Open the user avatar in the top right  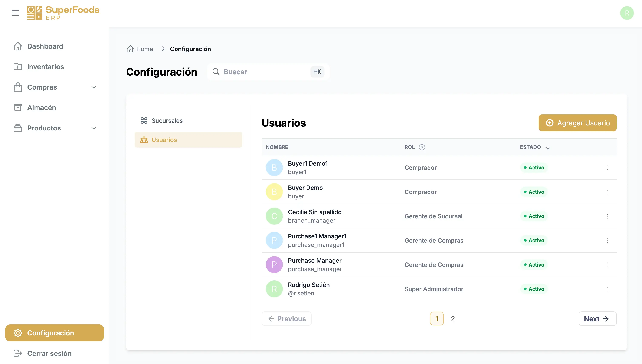point(626,13)
